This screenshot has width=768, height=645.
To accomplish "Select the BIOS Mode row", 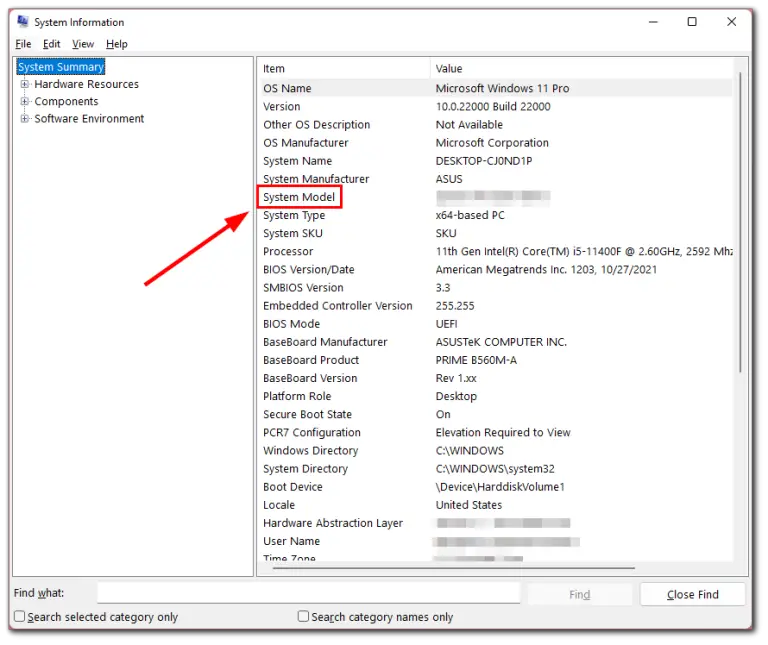I will (496, 324).
